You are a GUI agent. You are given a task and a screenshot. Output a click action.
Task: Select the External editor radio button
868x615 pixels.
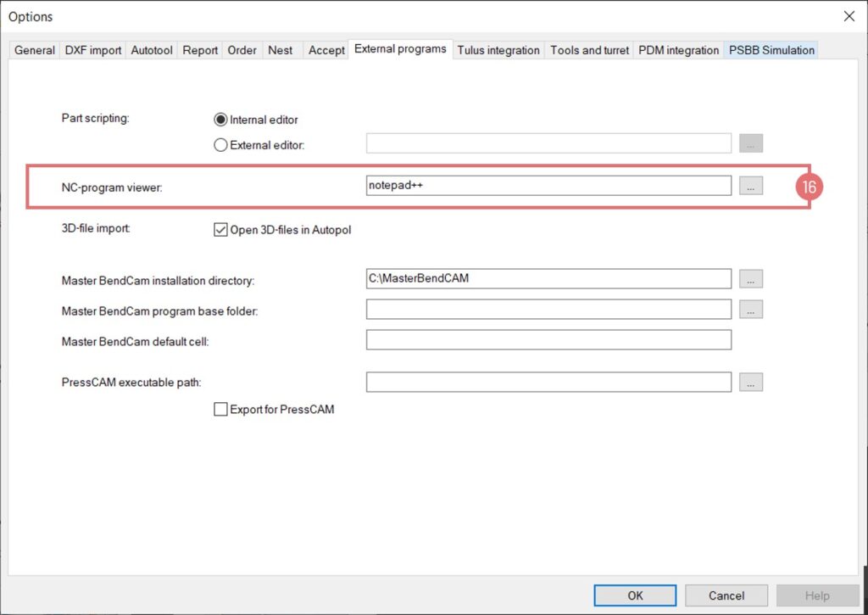point(220,145)
